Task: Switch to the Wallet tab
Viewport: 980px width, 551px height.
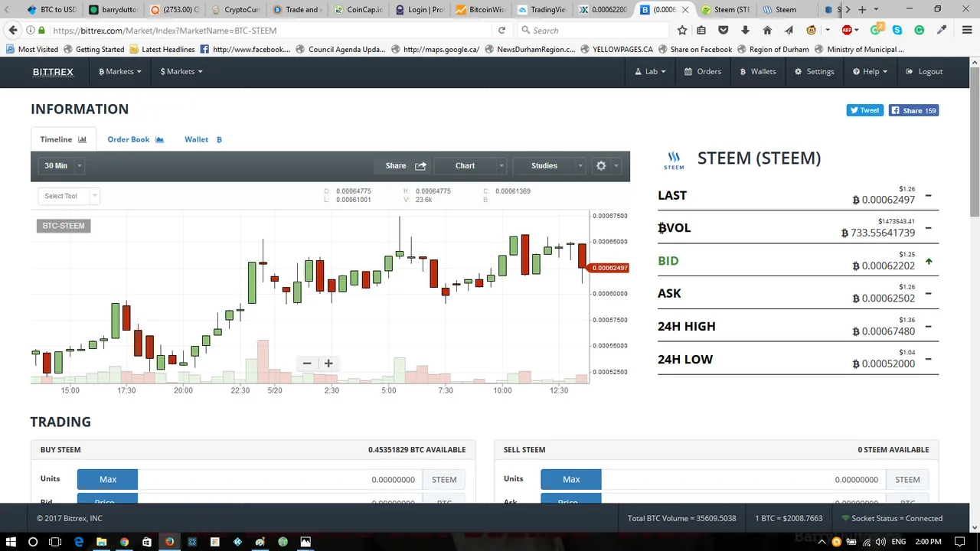Action: (x=203, y=139)
